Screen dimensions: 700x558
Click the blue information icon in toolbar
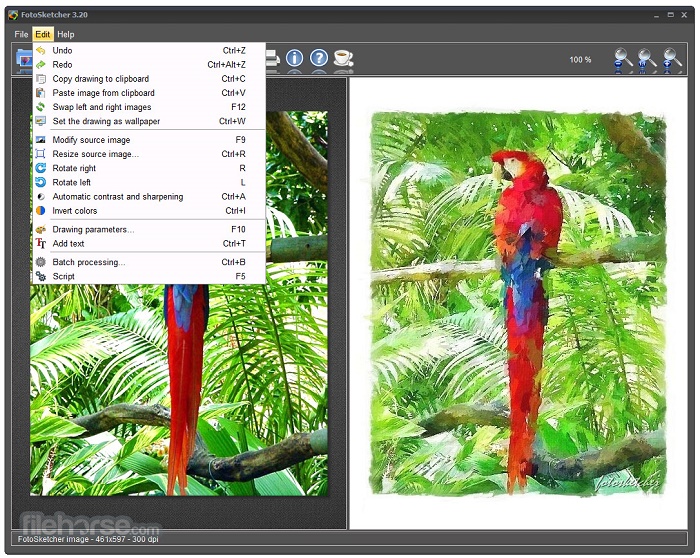click(294, 58)
